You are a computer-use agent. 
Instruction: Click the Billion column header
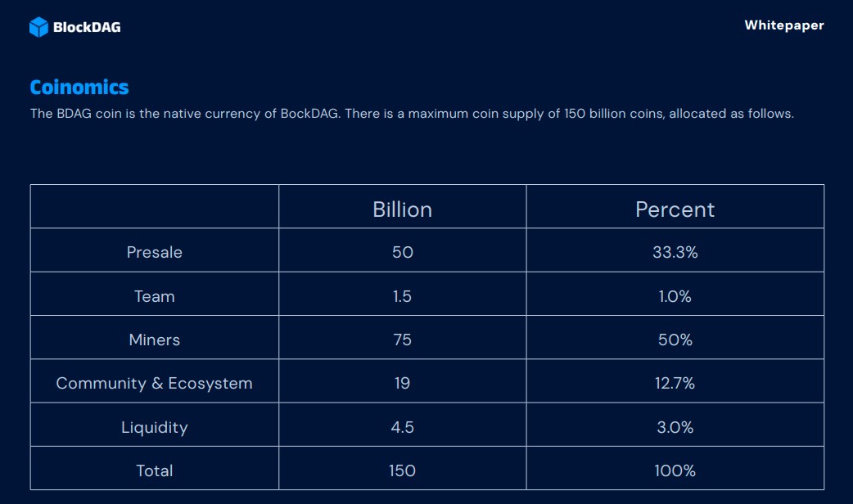pyautogui.click(x=402, y=209)
